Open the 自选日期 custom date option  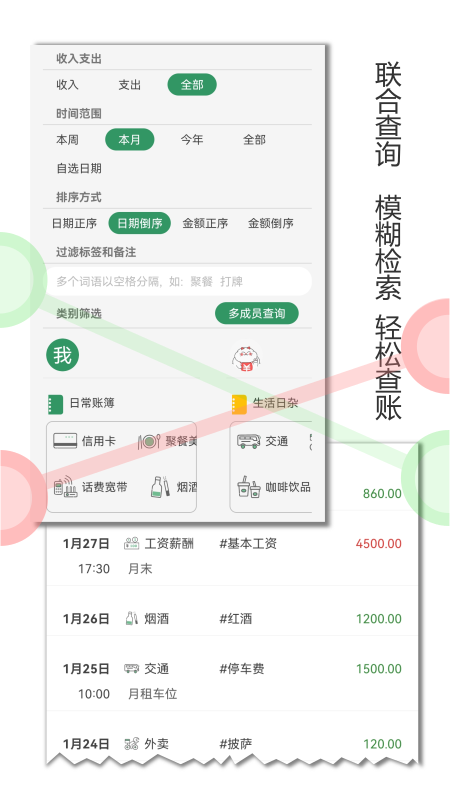pyautogui.click(x=79, y=168)
